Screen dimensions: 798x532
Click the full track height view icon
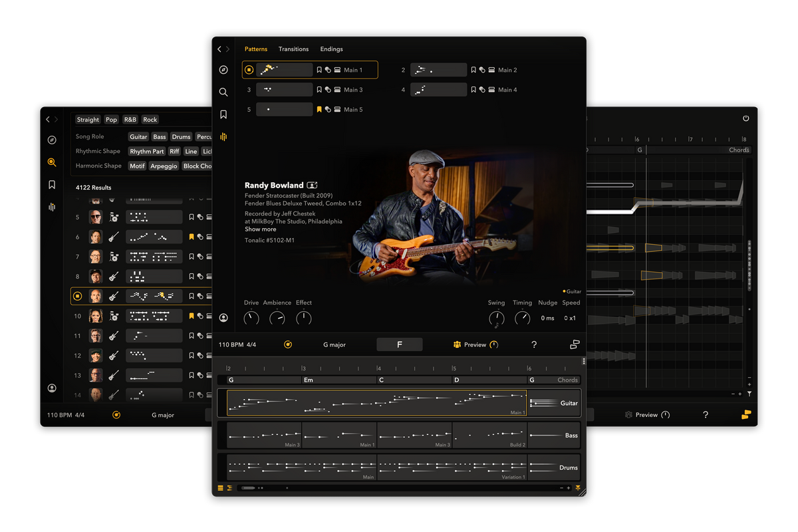(221, 488)
